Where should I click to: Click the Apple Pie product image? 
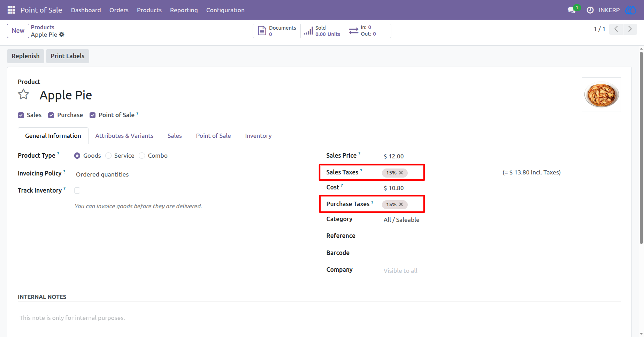pyautogui.click(x=601, y=95)
